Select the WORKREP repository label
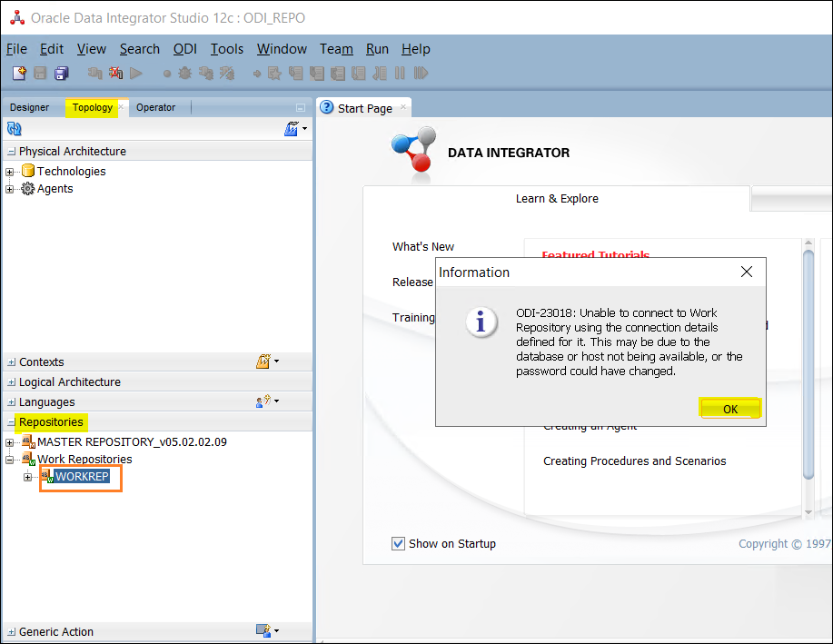 (x=83, y=477)
